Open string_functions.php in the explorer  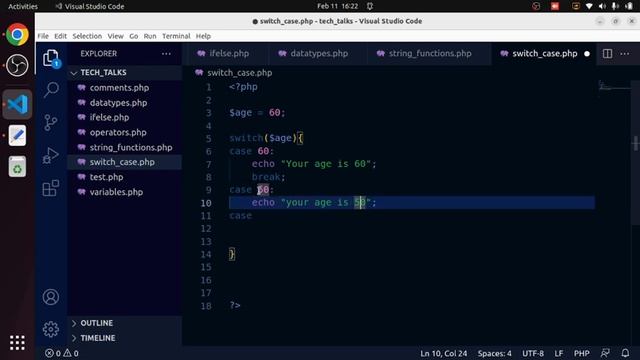point(124,147)
